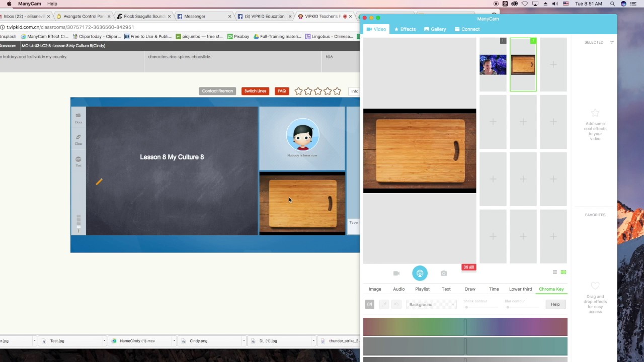The image size is (644, 362).
Task: Click the blue broadcast button in ManyCam
Action: [420, 274]
